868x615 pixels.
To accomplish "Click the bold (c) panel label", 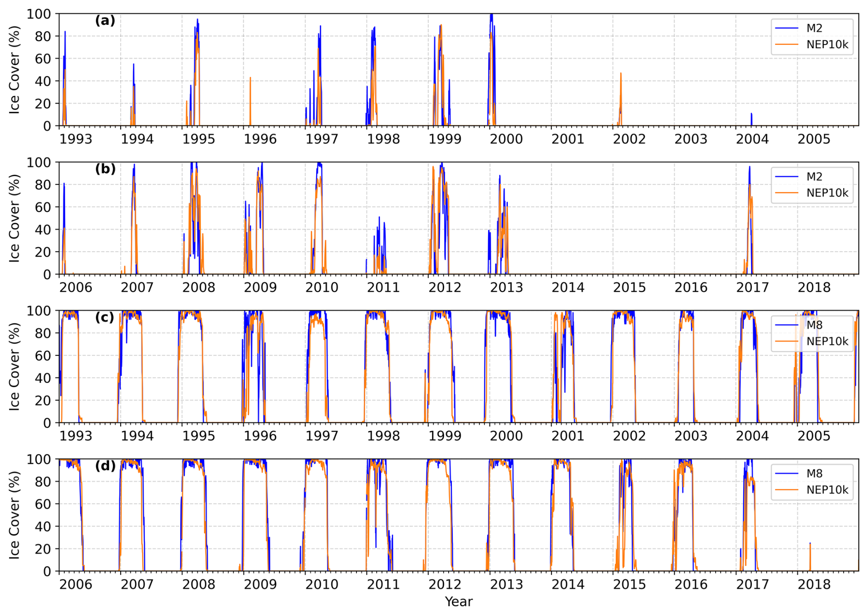I will (105, 317).
